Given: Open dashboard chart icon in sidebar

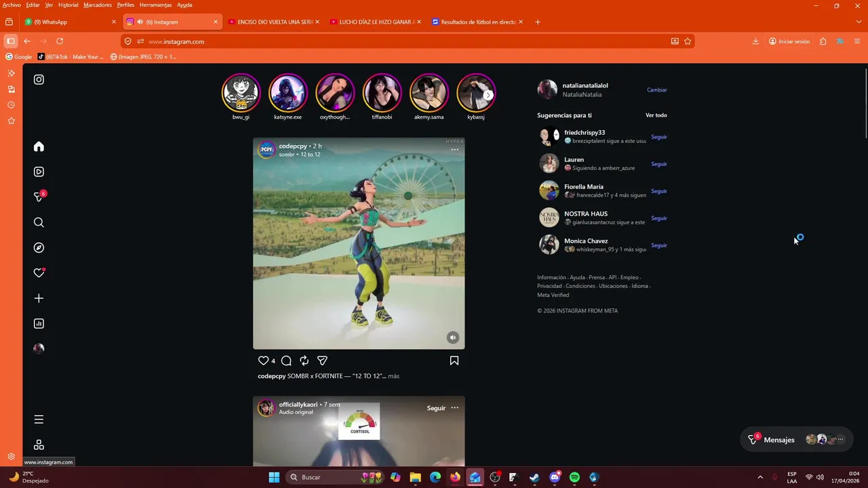Looking at the screenshot, I should point(39,324).
